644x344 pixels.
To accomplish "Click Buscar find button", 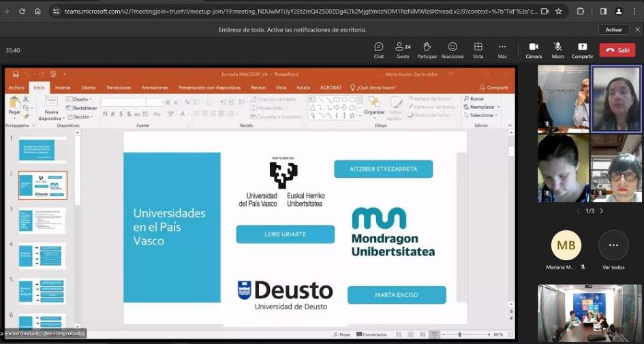I will (x=474, y=99).
